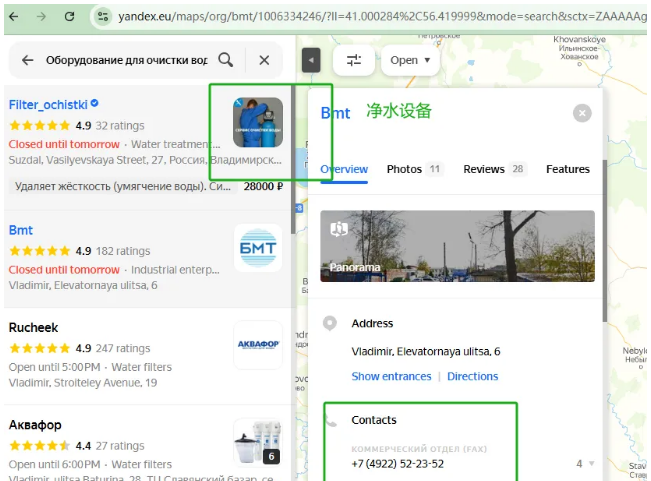This screenshot has height=481, width=651.
Task: Click the Contacts phone icon
Action: tap(330, 422)
